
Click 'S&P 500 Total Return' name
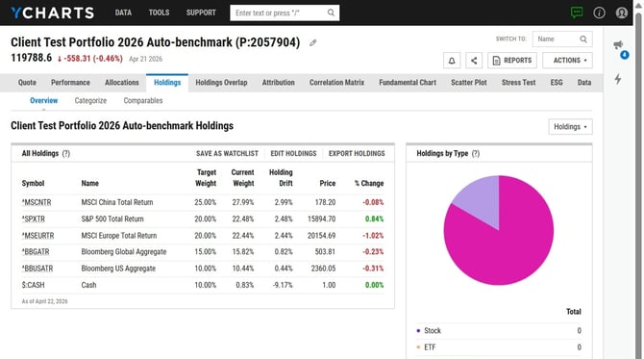point(112,219)
